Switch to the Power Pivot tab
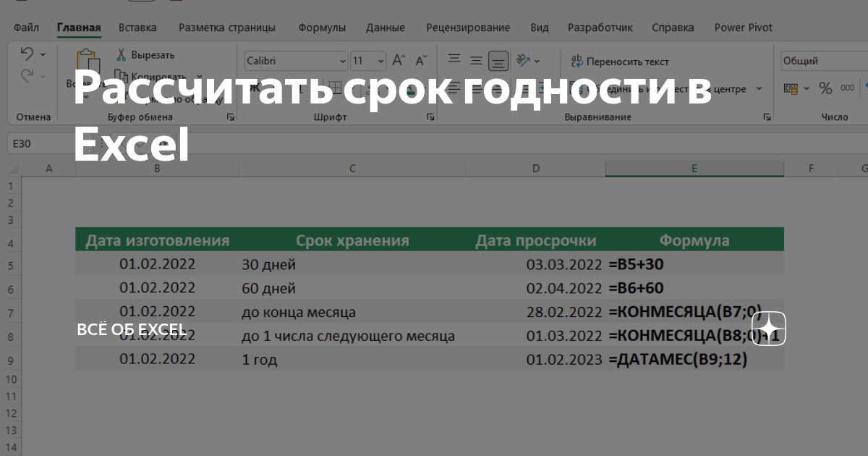 (744, 28)
